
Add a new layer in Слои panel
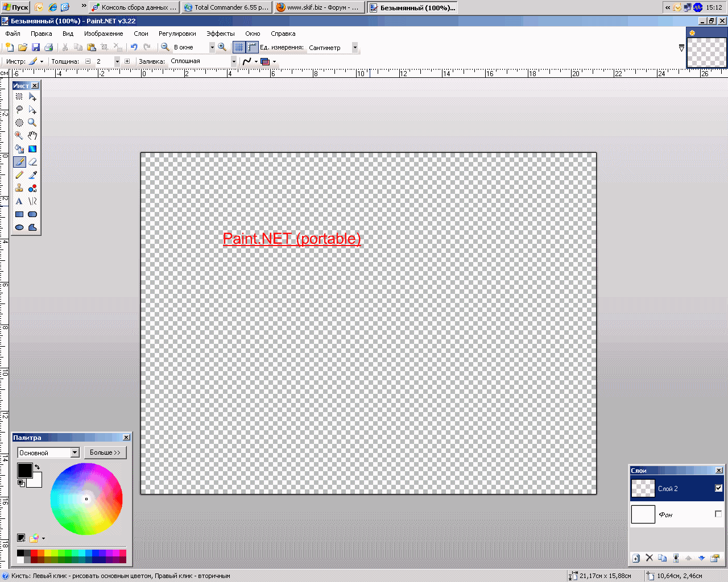pyautogui.click(x=636, y=558)
